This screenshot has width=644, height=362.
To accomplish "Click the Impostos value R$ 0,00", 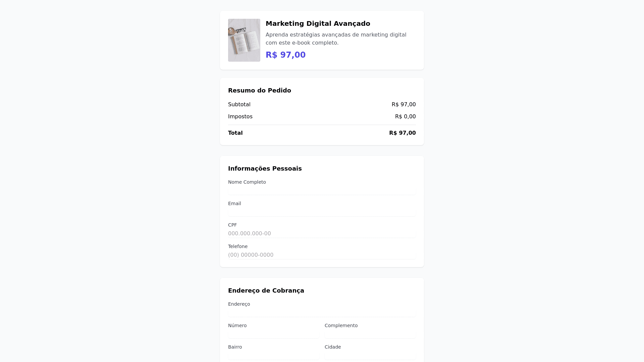I will click(405, 117).
